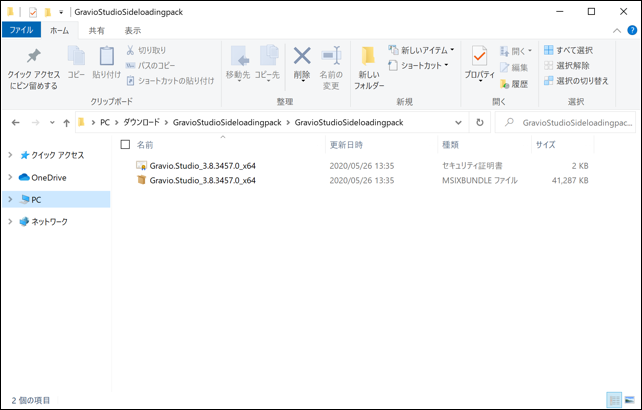
Task: Create 新しいフォルダー (New folder)
Action: pos(369,68)
